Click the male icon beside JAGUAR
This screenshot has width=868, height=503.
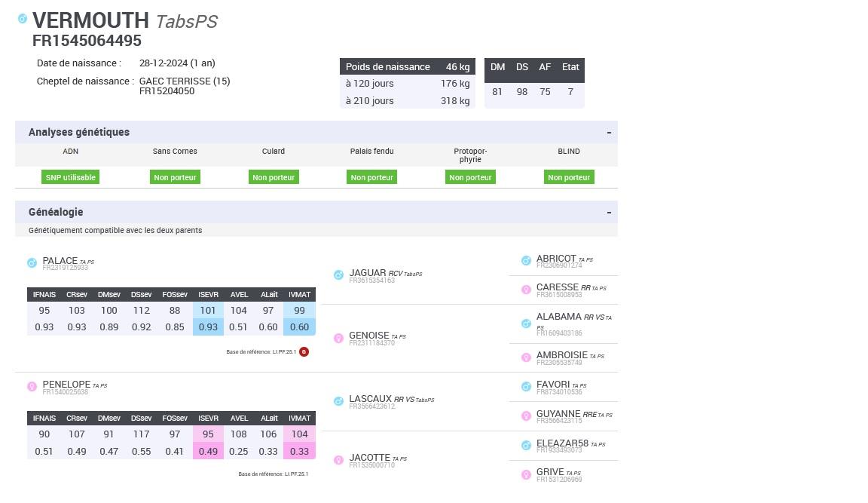tap(338, 275)
